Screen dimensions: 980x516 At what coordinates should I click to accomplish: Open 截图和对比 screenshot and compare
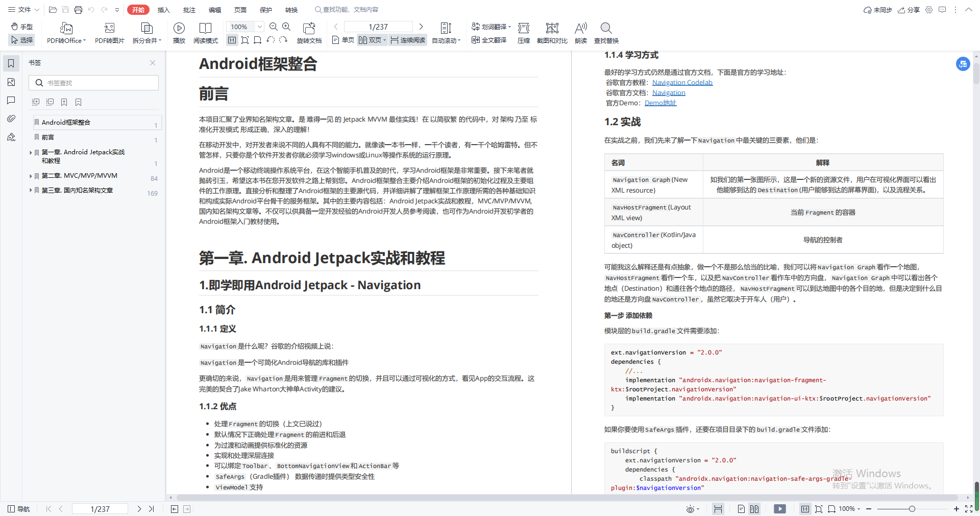click(552, 33)
